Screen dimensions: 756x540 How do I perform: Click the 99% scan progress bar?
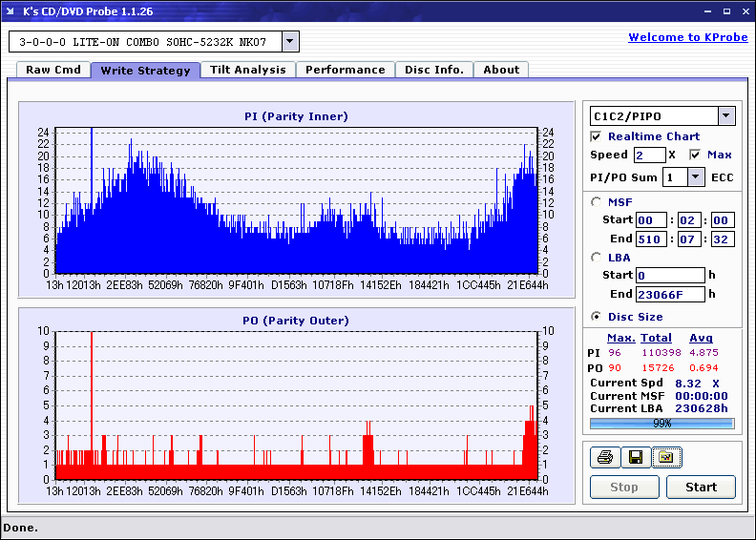point(661,423)
